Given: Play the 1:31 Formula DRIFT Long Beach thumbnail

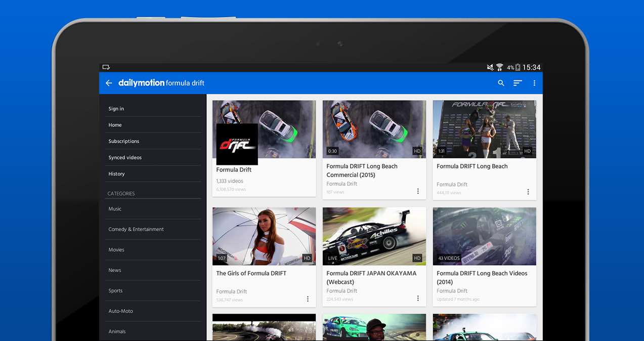Looking at the screenshot, I should [485, 129].
